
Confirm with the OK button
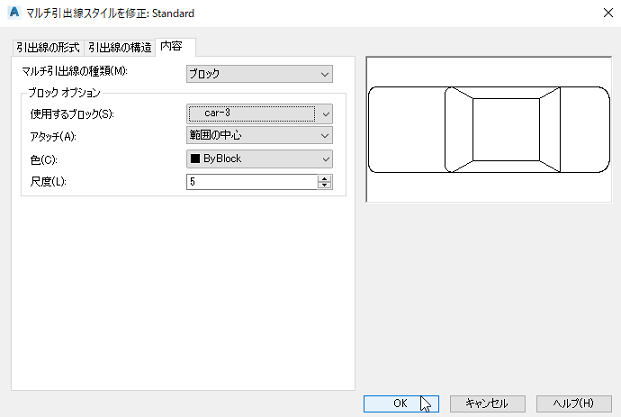(x=401, y=403)
